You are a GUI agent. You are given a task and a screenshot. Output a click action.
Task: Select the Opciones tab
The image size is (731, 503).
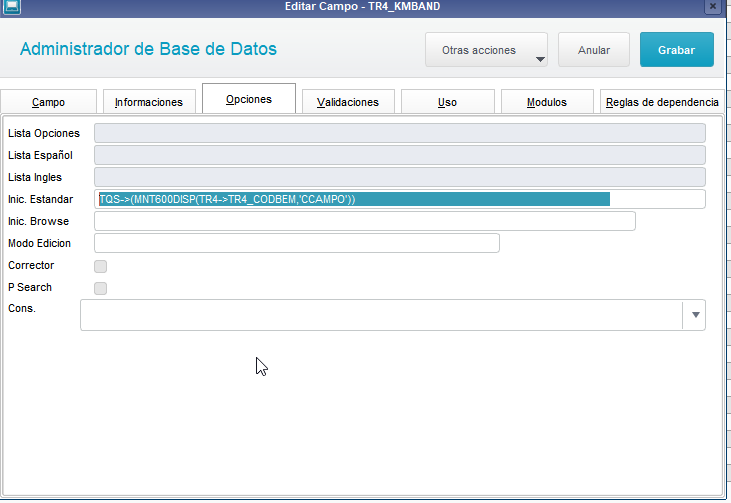pyautogui.click(x=249, y=99)
